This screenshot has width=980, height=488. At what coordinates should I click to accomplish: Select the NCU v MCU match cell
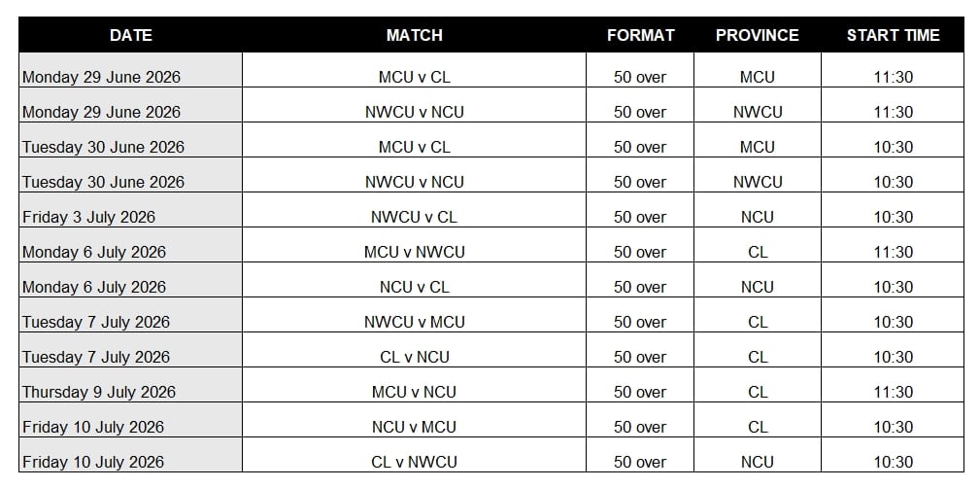point(414,427)
